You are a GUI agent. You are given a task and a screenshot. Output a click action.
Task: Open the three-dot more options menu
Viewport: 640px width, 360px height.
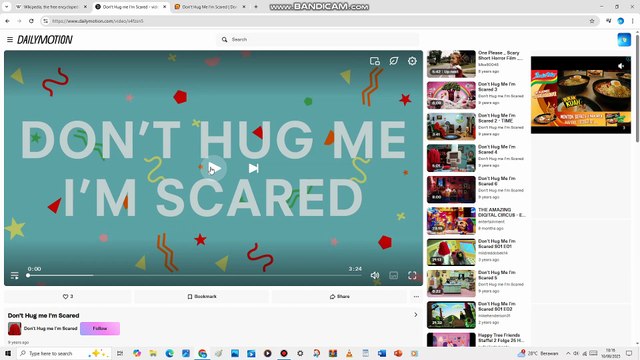tap(416, 297)
